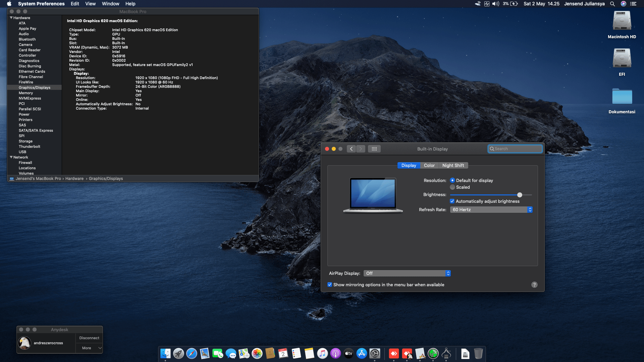
Task: Open Contacts book icon in dock
Action: coord(270,353)
